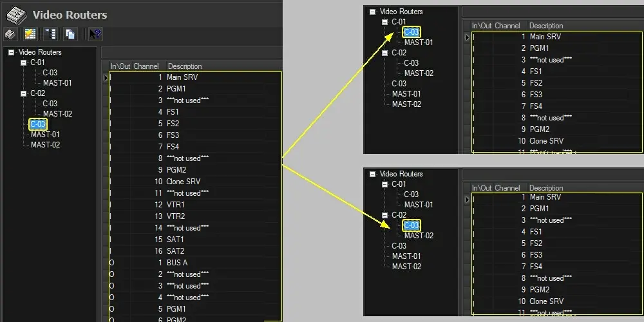Select MAST-01 under C-01 in left tree

(x=57, y=83)
